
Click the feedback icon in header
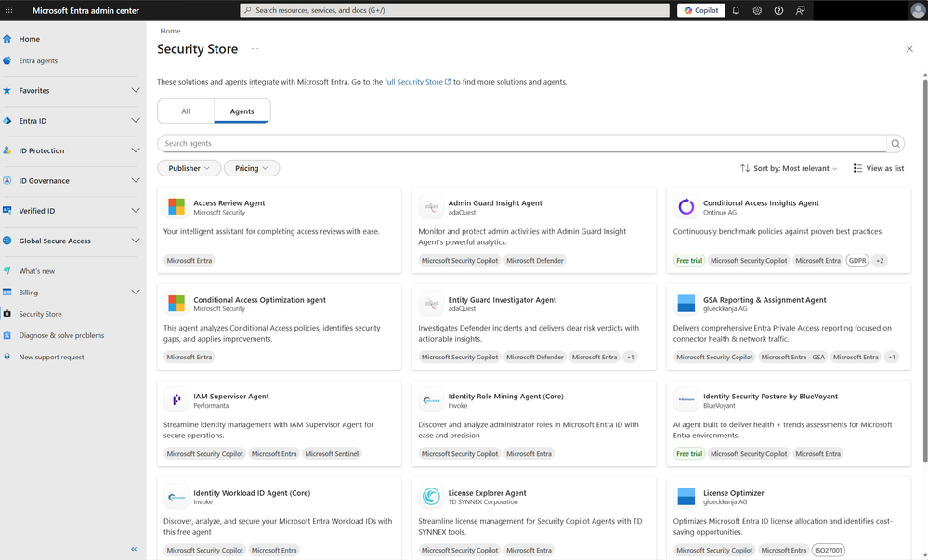(800, 10)
